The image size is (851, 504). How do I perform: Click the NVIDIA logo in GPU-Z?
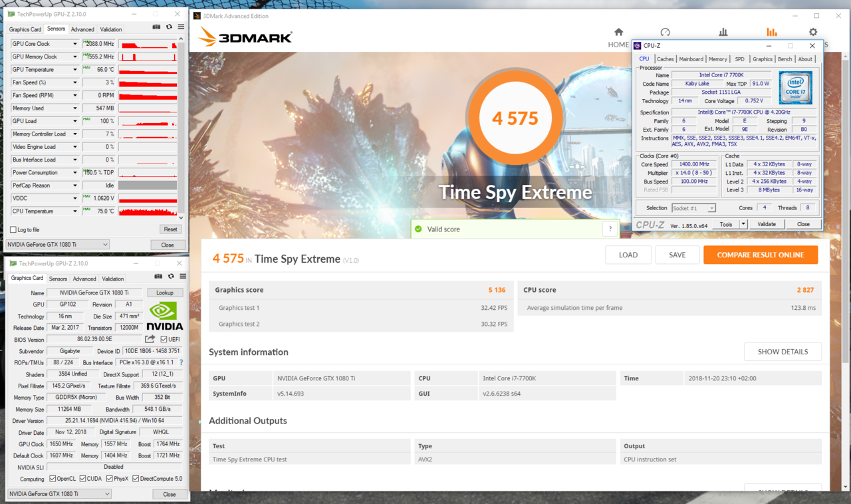(165, 316)
